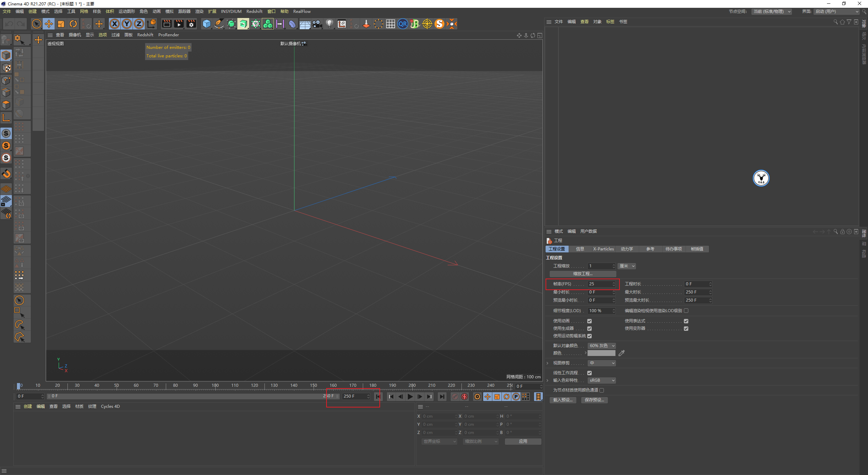The image size is (868, 475).
Task: Toggle 使用运动预览系统 checkbox
Action: (589, 336)
